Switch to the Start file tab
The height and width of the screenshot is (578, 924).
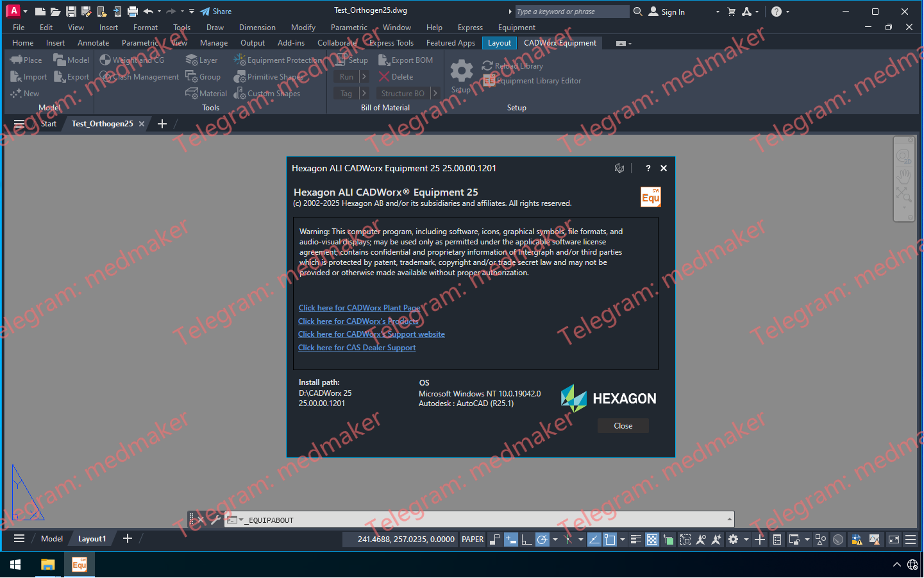pos(49,124)
